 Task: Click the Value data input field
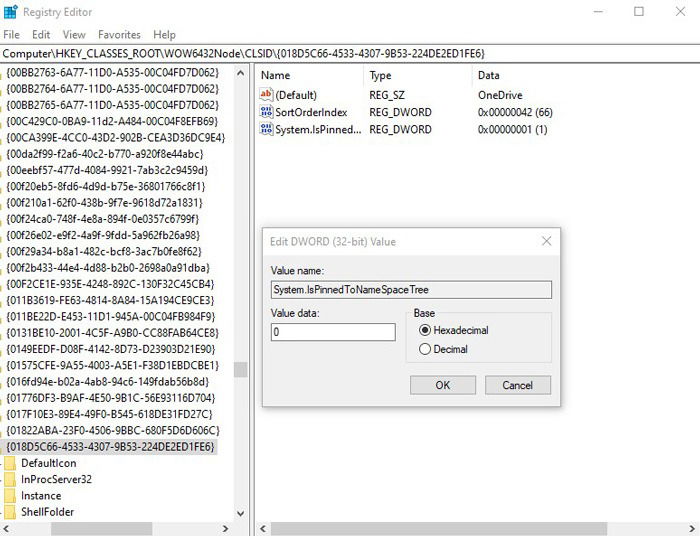[333, 332]
